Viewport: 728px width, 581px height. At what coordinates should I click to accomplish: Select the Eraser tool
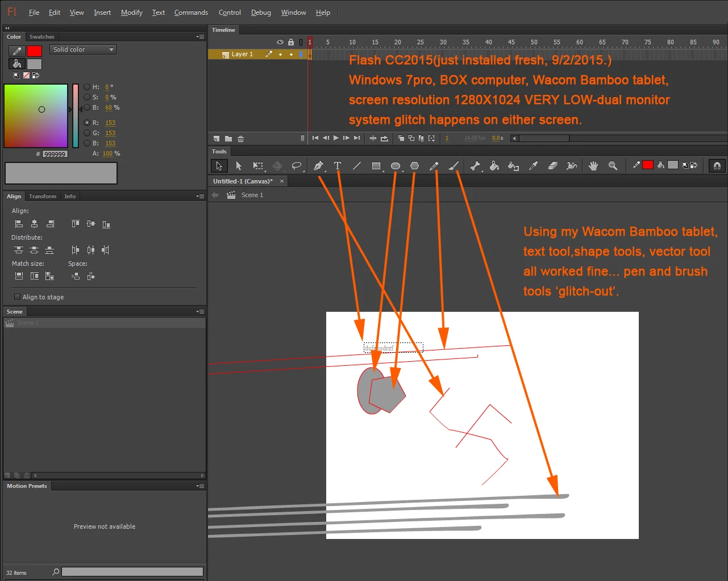tap(552, 166)
